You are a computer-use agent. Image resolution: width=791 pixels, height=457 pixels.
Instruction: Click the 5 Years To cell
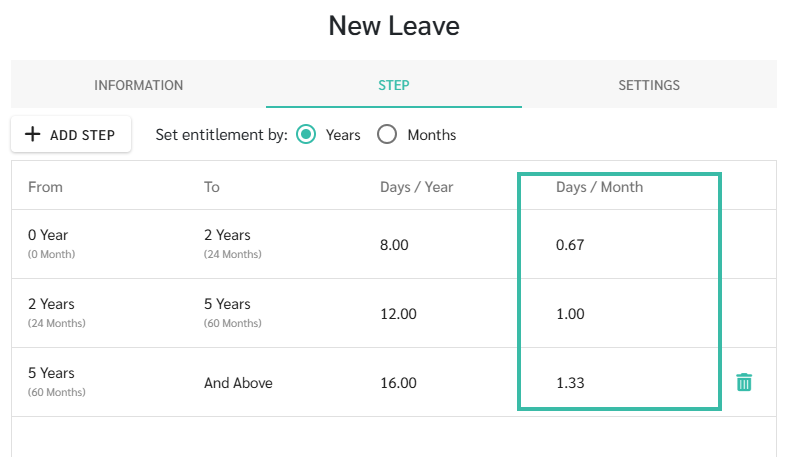point(233,313)
